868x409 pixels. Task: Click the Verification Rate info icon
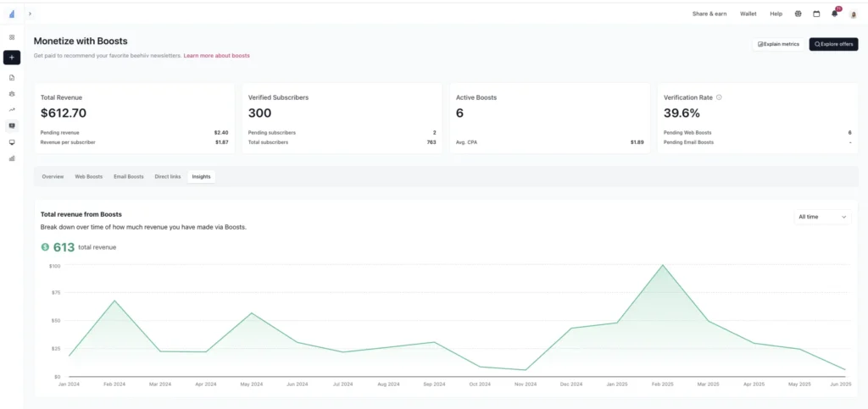point(719,97)
